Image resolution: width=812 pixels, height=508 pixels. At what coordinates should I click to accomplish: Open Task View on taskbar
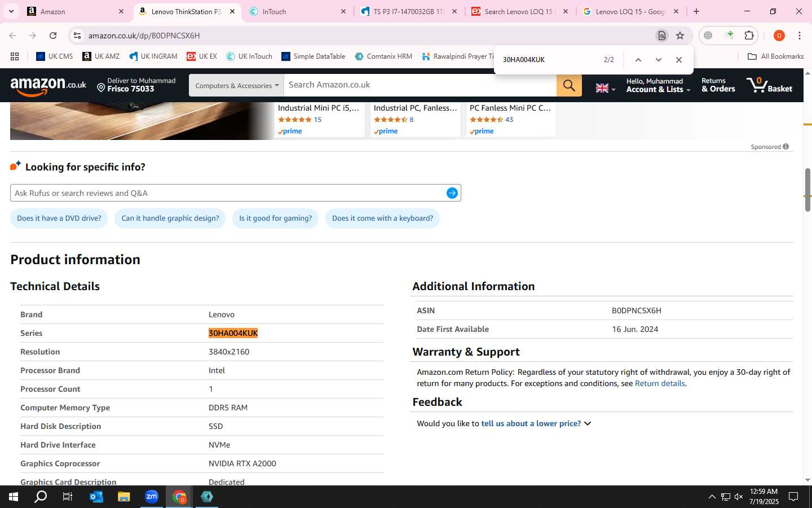[x=68, y=497]
